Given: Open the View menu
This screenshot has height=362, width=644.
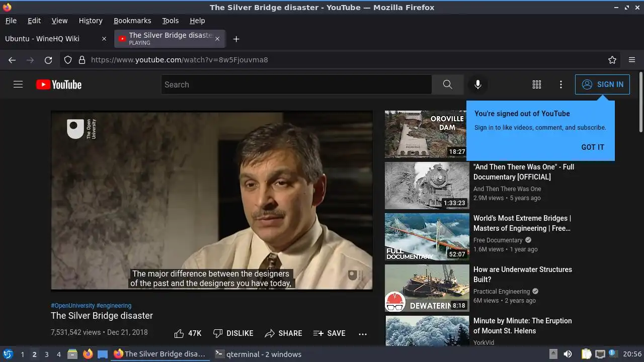Looking at the screenshot, I should pyautogui.click(x=59, y=21).
